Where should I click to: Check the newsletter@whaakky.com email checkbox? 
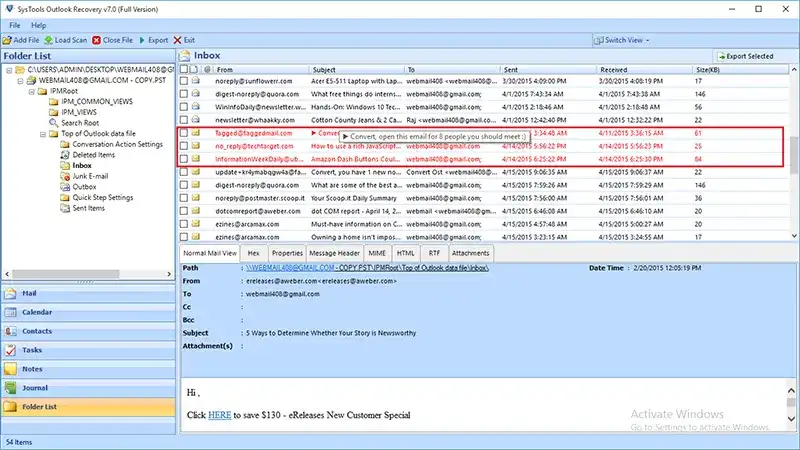184,120
